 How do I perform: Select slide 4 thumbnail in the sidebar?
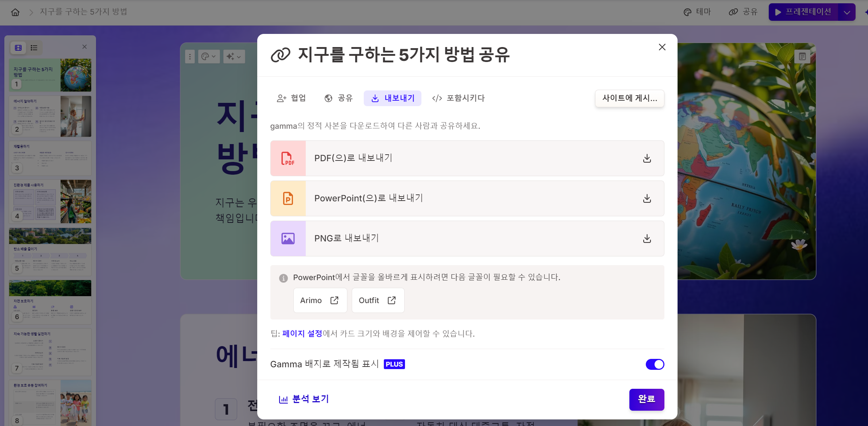(50, 201)
